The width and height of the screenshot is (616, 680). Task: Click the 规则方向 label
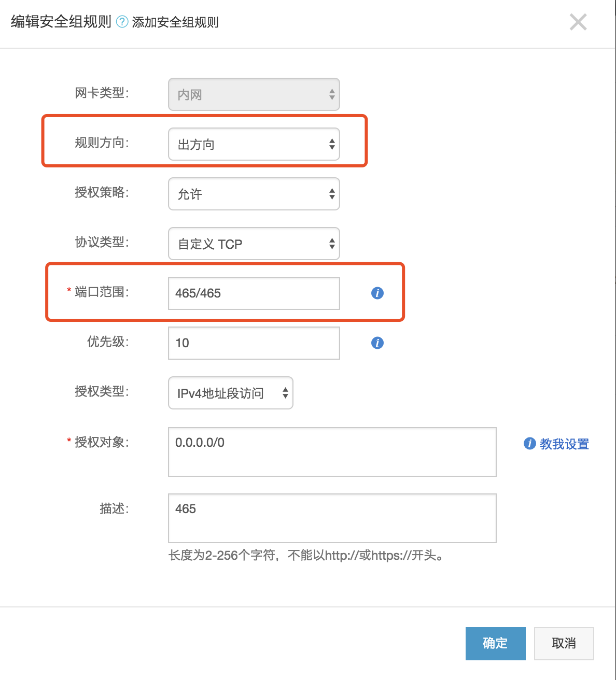point(102,143)
